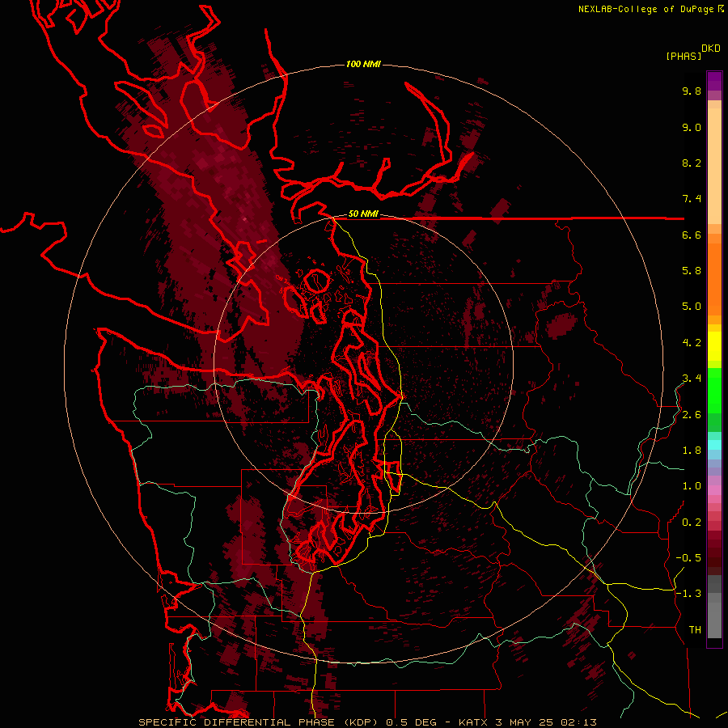Click the 8.2 scale value

coord(692,163)
